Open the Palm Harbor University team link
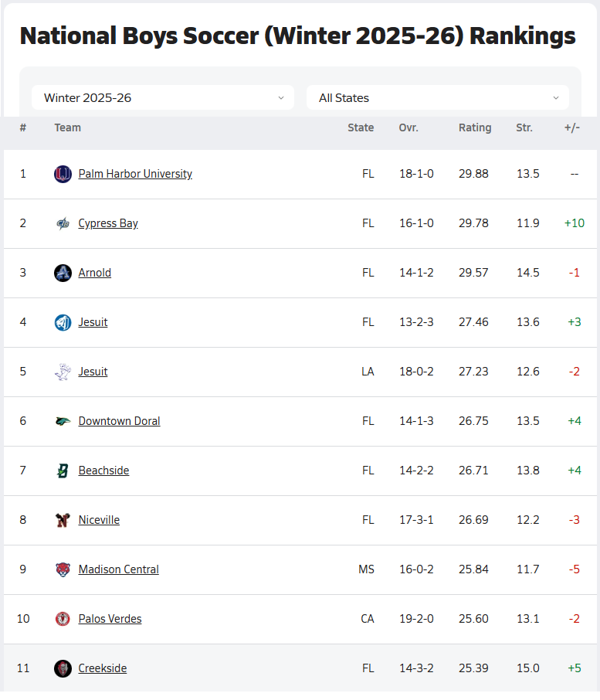 (x=135, y=174)
